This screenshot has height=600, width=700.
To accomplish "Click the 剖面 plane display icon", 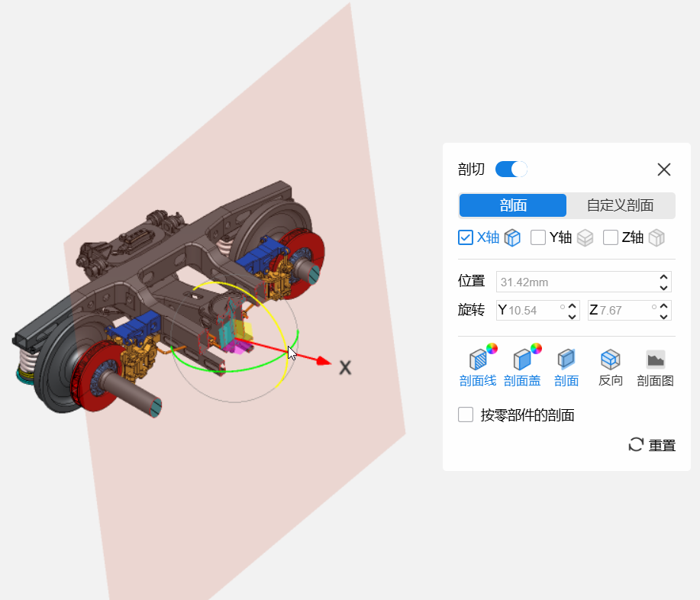I will (566, 359).
